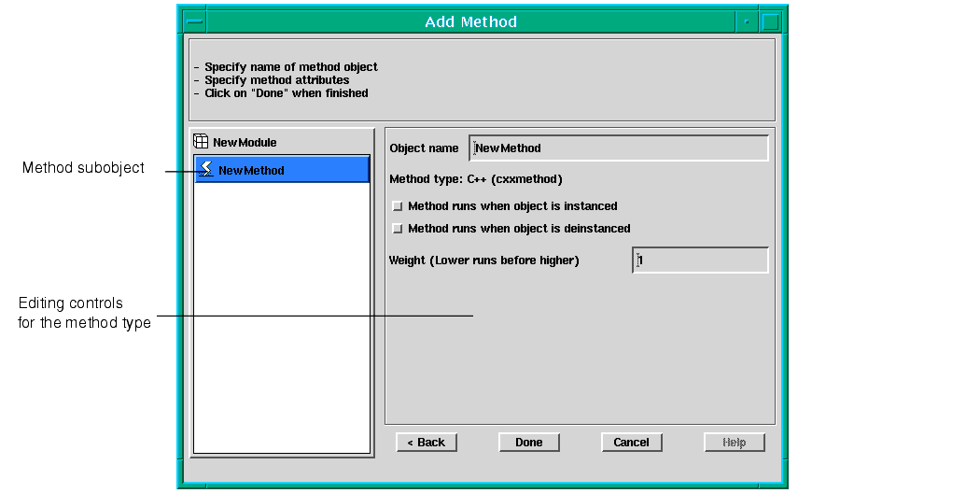Click the greyed-out Help button
The width and height of the screenshot is (980, 493).
click(734, 443)
